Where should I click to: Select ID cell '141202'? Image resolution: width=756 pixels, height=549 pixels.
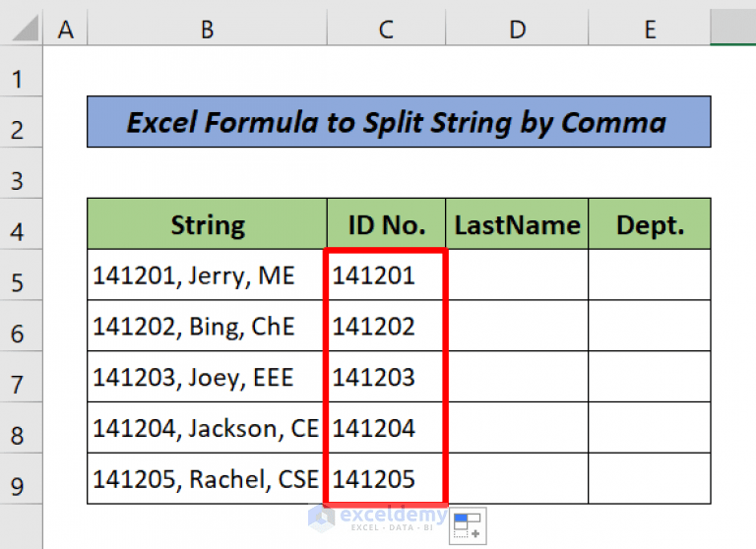pos(386,326)
